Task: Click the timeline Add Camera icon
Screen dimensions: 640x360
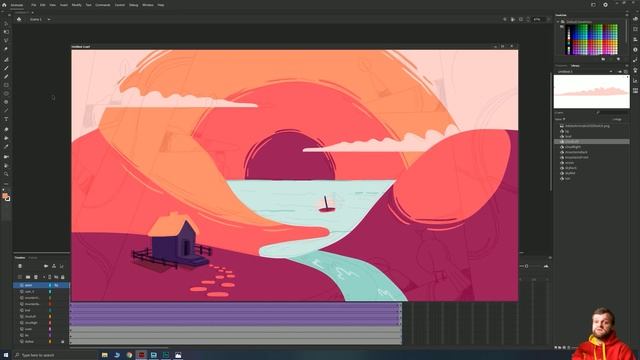Action: 46,266
